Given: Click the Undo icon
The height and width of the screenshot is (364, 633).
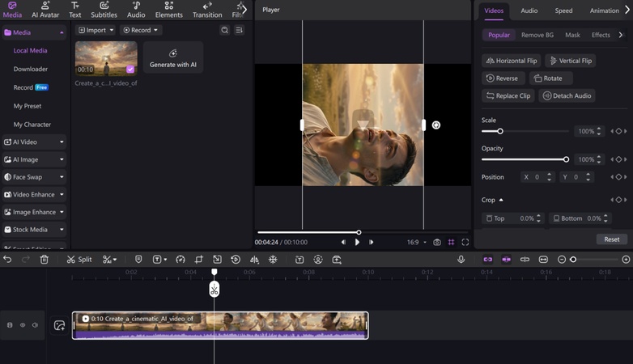Looking at the screenshot, I should click(7, 260).
